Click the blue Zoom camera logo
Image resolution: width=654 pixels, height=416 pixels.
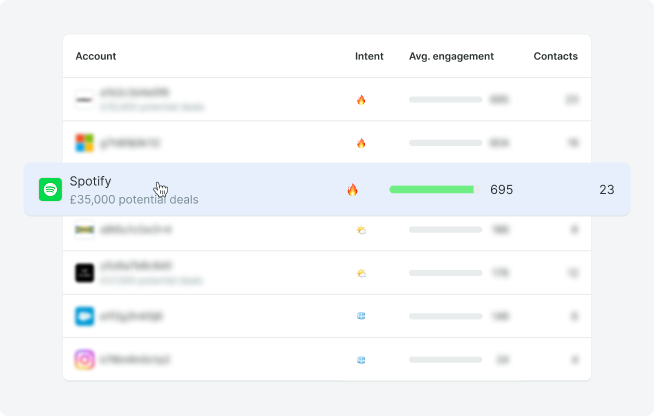[85, 316]
